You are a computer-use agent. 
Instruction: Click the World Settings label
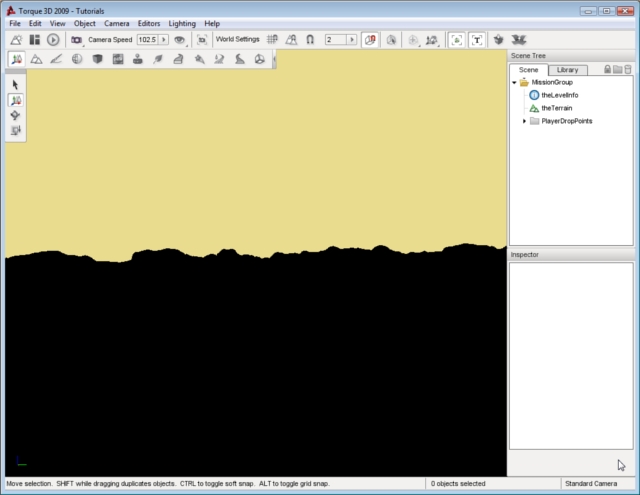237,39
